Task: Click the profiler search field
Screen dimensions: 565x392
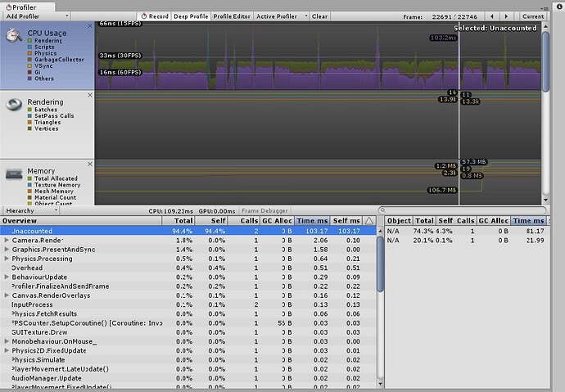Action: click(463, 210)
